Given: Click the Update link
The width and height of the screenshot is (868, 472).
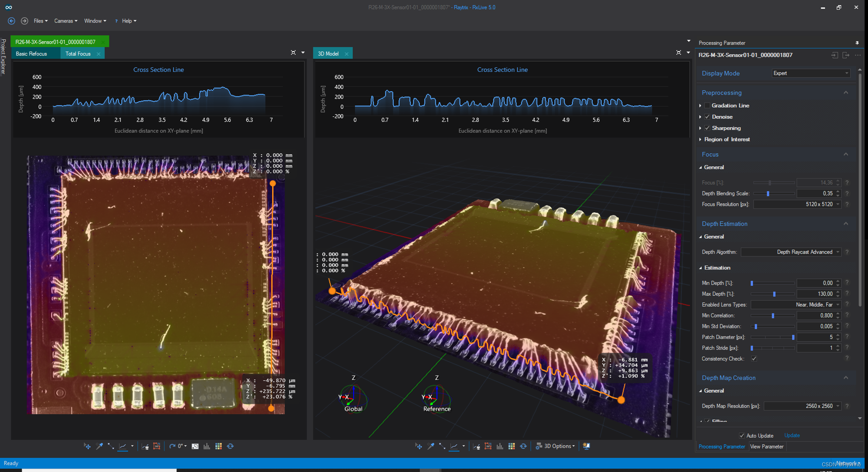Looking at the screenshot, I should 792,436.
